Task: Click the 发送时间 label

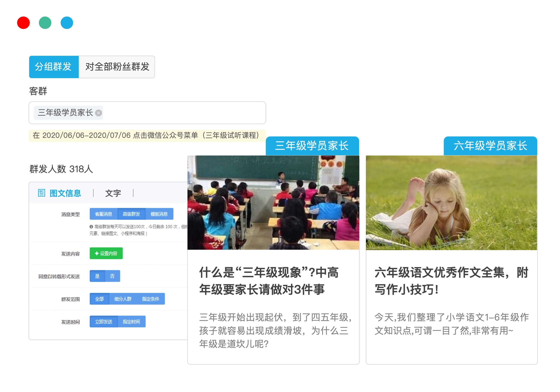Action: 71,322
